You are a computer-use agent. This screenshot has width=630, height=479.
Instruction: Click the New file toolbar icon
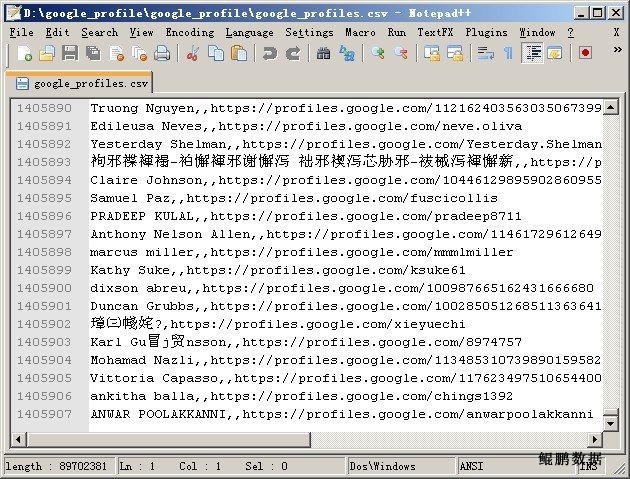click(x=25, y=53)
